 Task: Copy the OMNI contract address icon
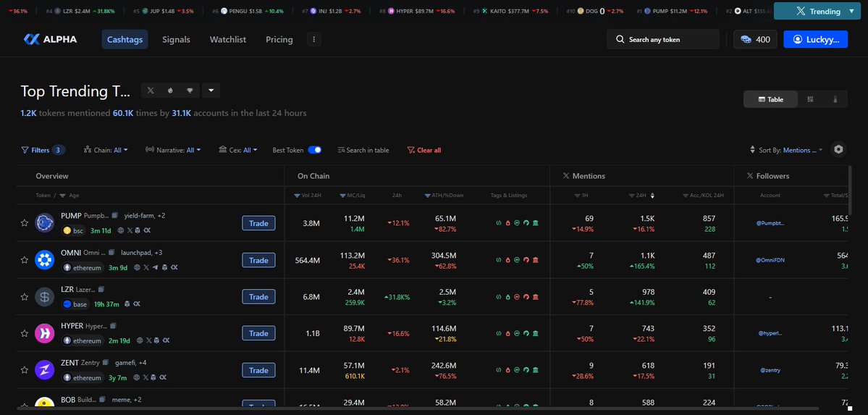pyautogui.click(x=111, y=253)
